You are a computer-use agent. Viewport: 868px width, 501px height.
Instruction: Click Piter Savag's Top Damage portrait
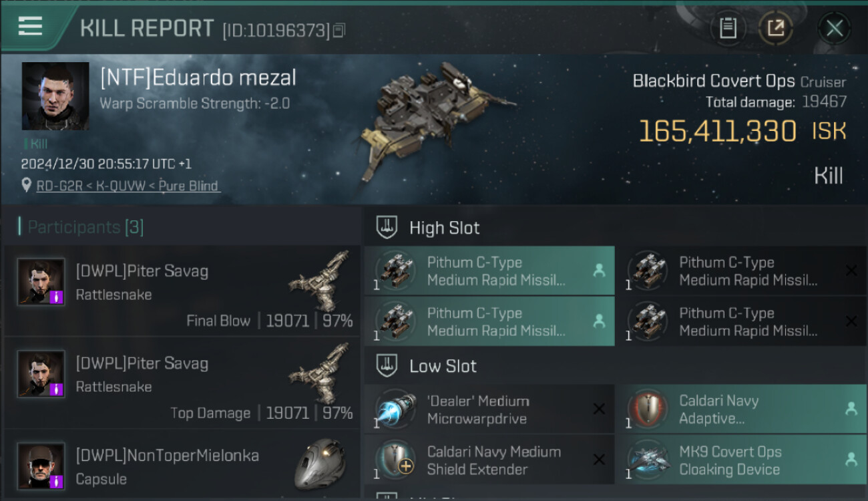click(x=41, y=374)
